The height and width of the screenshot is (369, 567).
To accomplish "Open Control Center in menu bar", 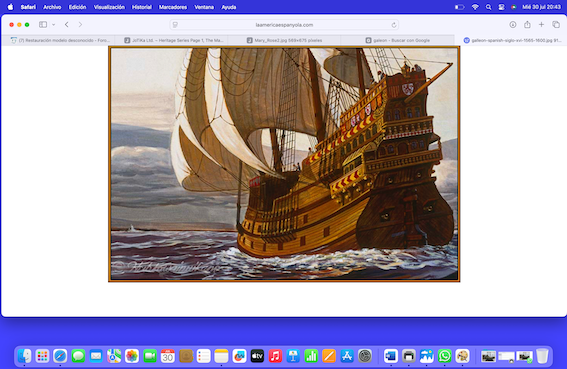I will tap(501, 7).
